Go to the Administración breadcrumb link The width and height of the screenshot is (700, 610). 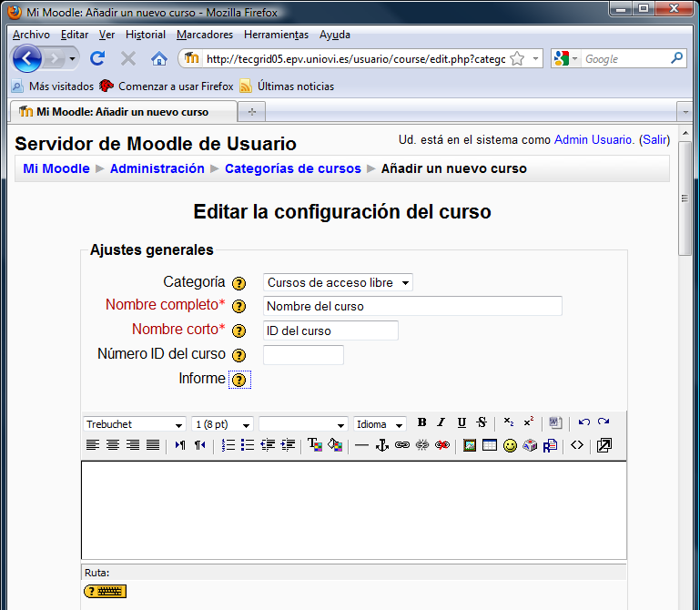click(157, 168)
